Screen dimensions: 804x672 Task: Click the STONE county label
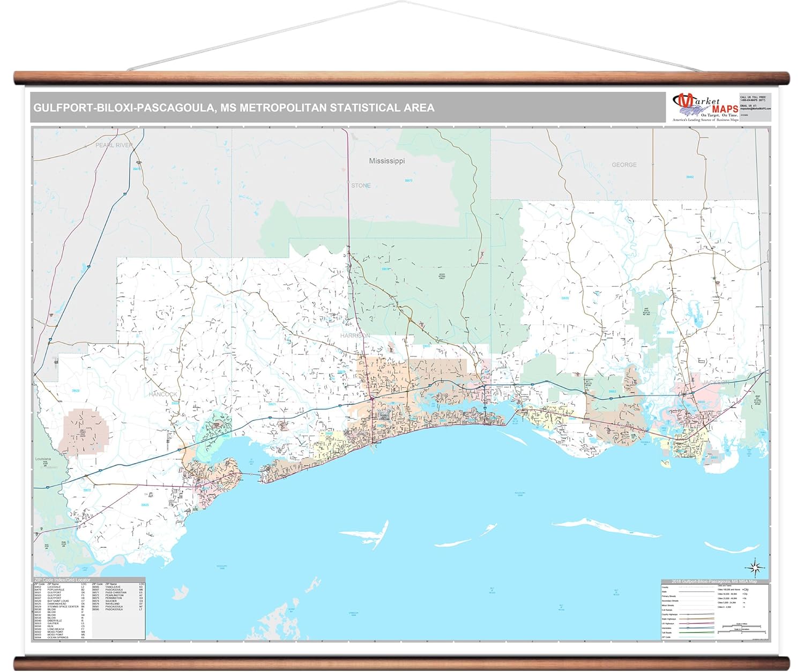click(361, 185)
